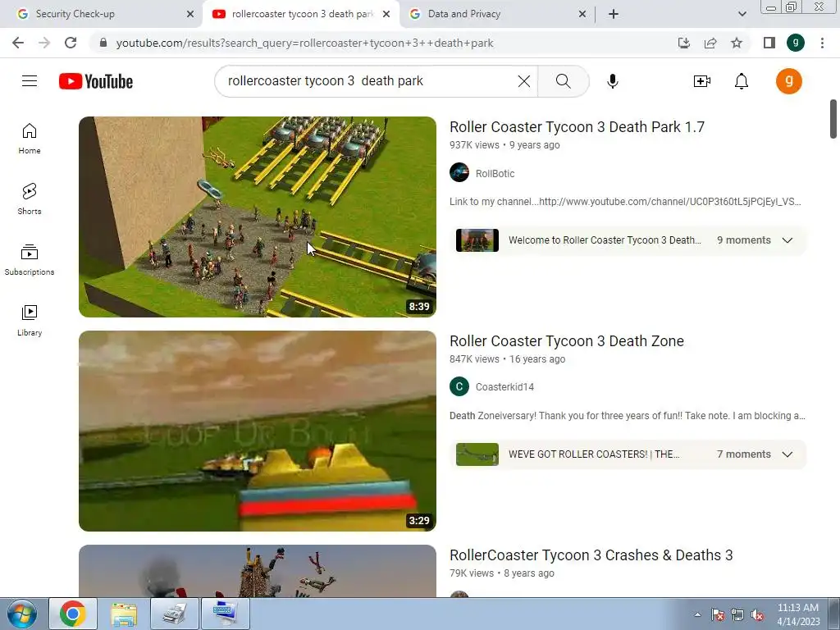Go back with browser back arrow
This screenshot has height=630, width=840.
(18, 43)
